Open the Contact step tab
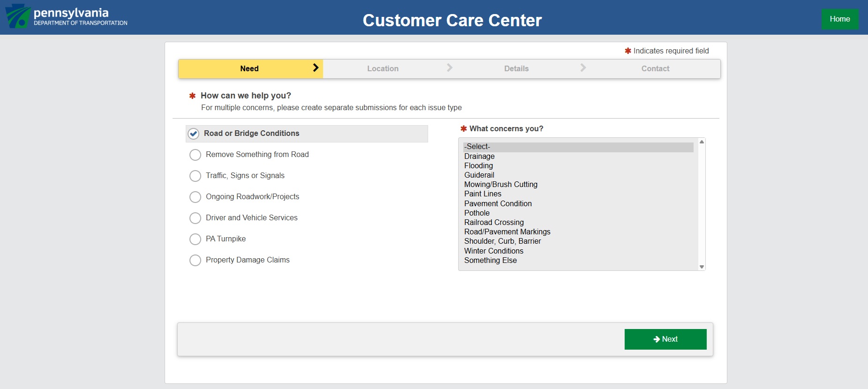 (655, 68)
